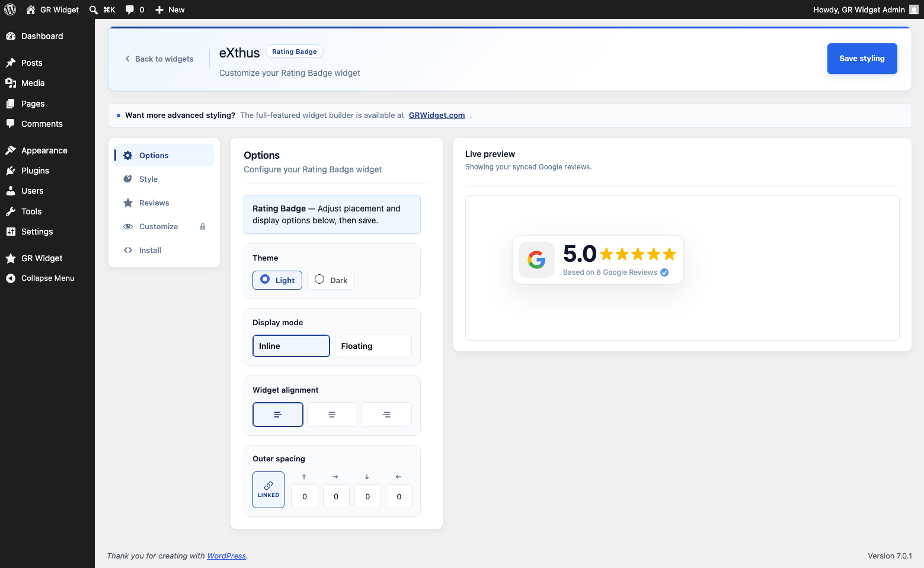Click the Options gear icon
This screenshot has height=568, width=924.
(127, 155)
